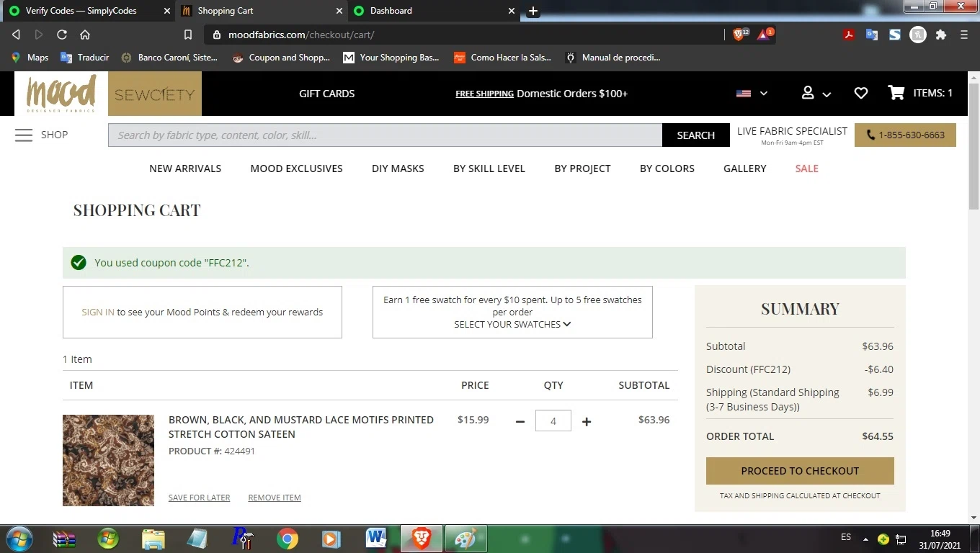
Task: Expand SELECT YOUR SWATCHES
Action: (512, 324)
